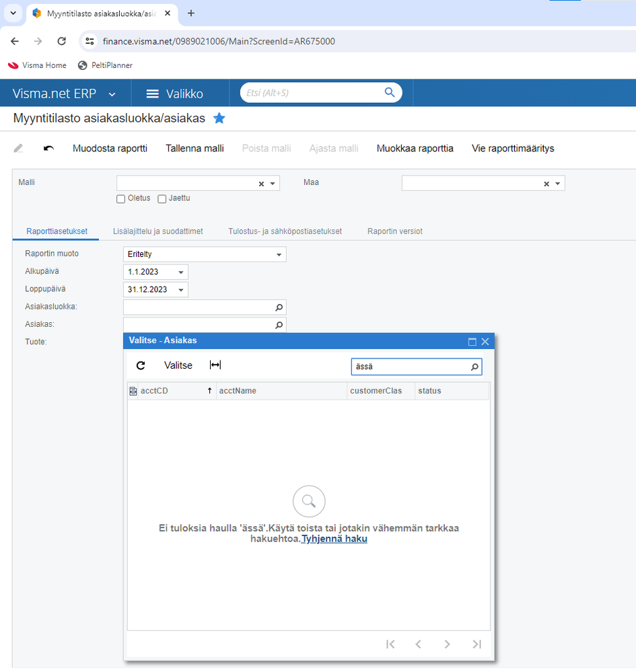Open the Visma Home bookmark
This screenshot has width=636, height=672.
click(37, 65)
